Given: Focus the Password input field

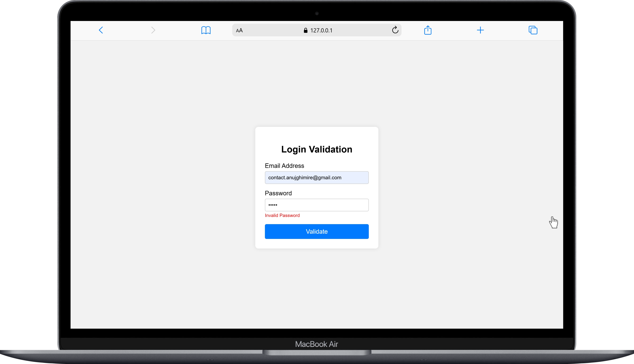Looking at the screenshot, I should pos(317,205).
